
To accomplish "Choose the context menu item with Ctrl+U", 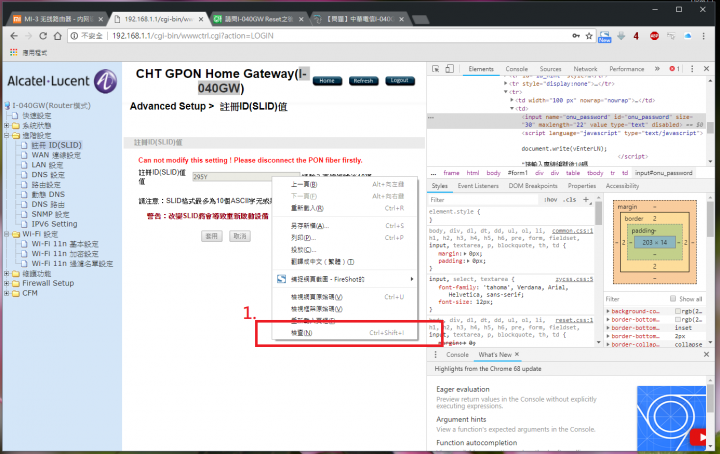I will 345,297.
